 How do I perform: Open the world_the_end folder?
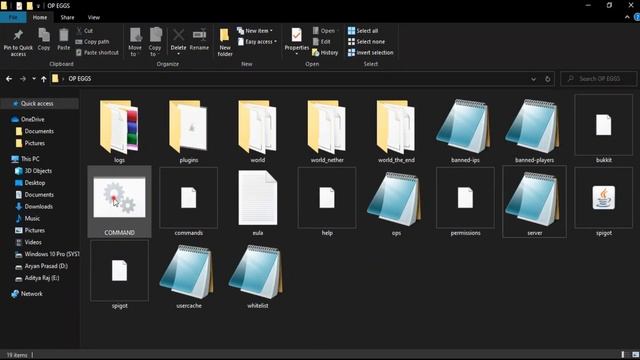[x=396, y=131]
